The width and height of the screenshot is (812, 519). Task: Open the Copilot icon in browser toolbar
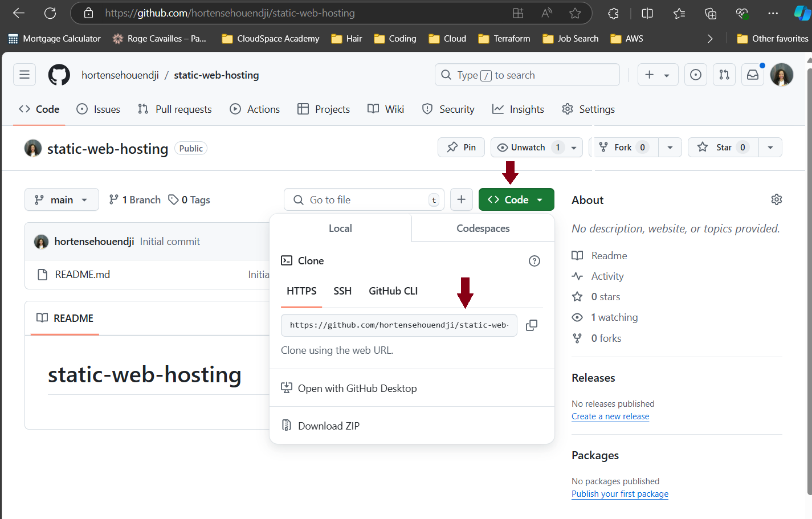(802, 13)
